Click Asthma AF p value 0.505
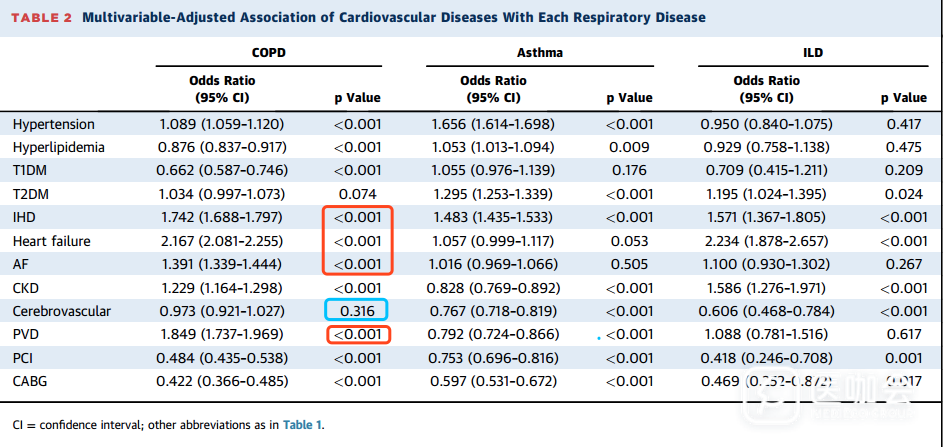The width and height of the screenshot is (944, 447). 629,264
